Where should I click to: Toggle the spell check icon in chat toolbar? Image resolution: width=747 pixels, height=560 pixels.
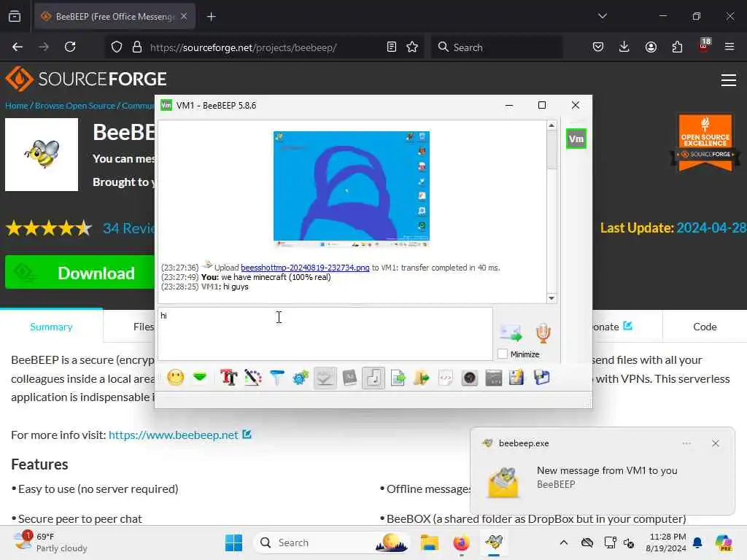coord(325,378)
